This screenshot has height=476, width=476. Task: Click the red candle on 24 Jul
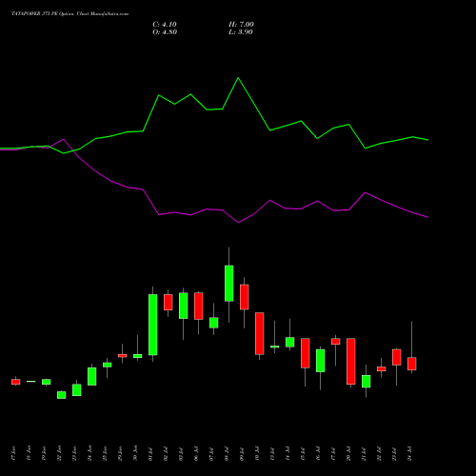tap(412, 364)
